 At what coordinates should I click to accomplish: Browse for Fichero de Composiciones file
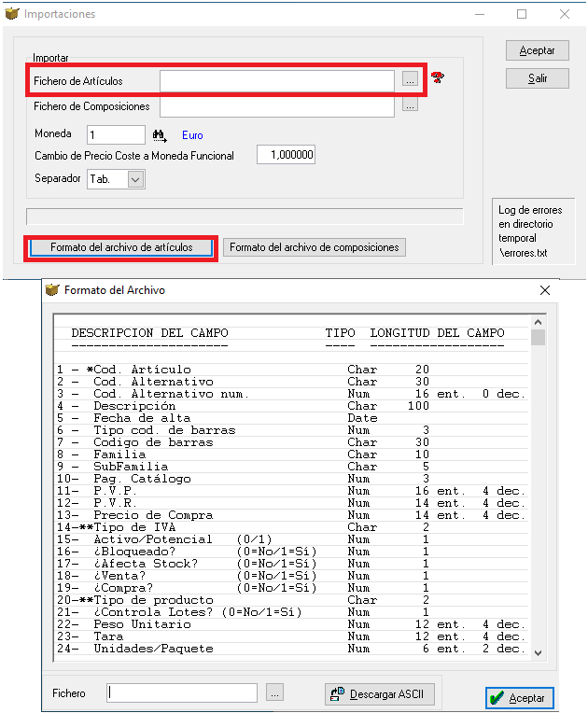(x=410, y=106)
